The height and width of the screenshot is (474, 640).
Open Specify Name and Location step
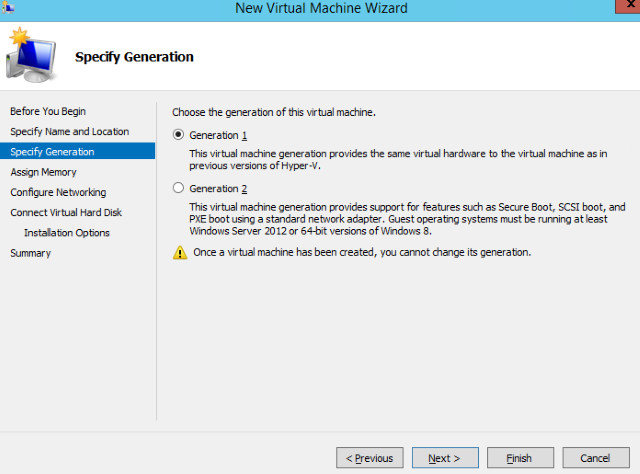[70, 131]
